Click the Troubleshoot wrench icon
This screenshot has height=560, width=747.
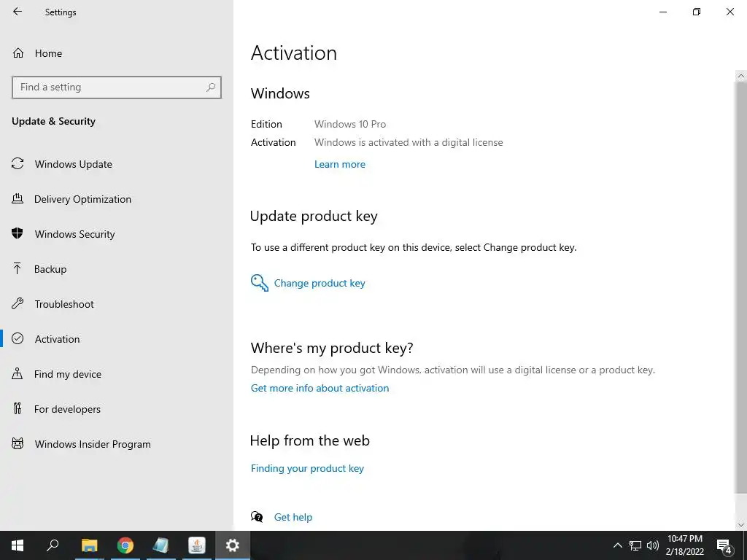coord(18,303)
